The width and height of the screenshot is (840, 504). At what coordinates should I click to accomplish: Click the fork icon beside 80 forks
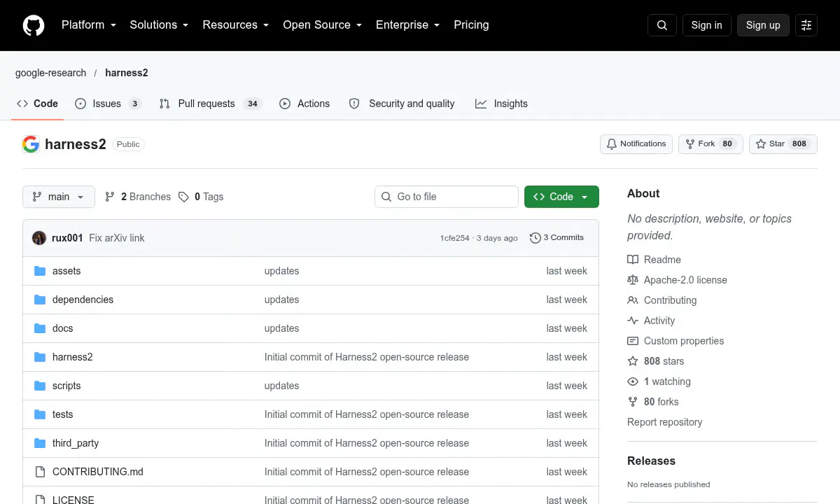(x=633, y=402)
